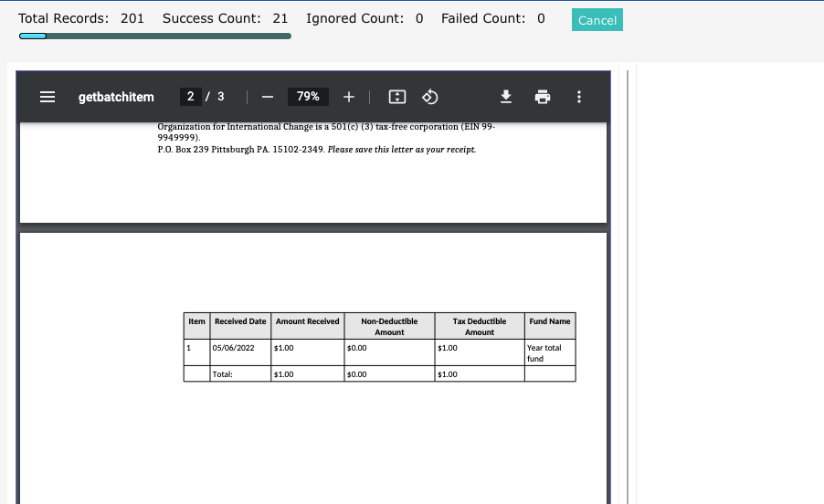The height and width of the screenshot is (504, 824).
Task: Click the getbatchitem document title
Action: pyautogui.click(x=116, y=97)
